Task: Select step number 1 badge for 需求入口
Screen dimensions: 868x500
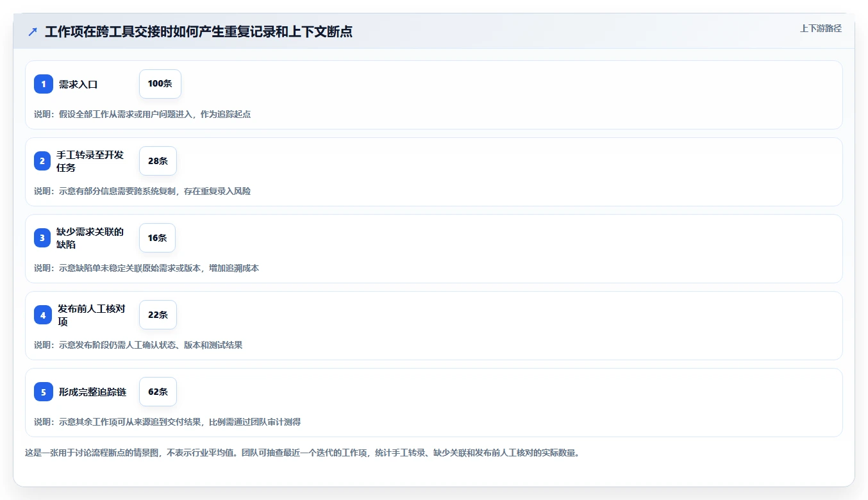Action: coord(44,84)
